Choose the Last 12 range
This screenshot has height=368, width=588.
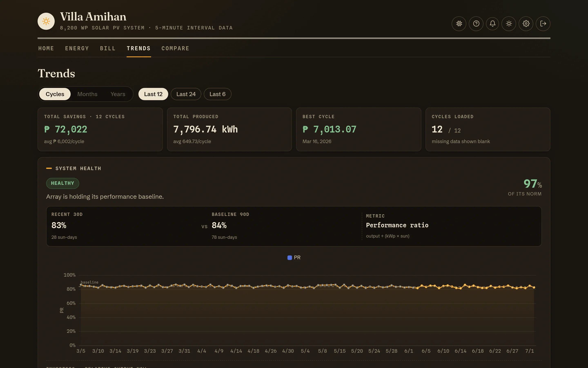153,94
